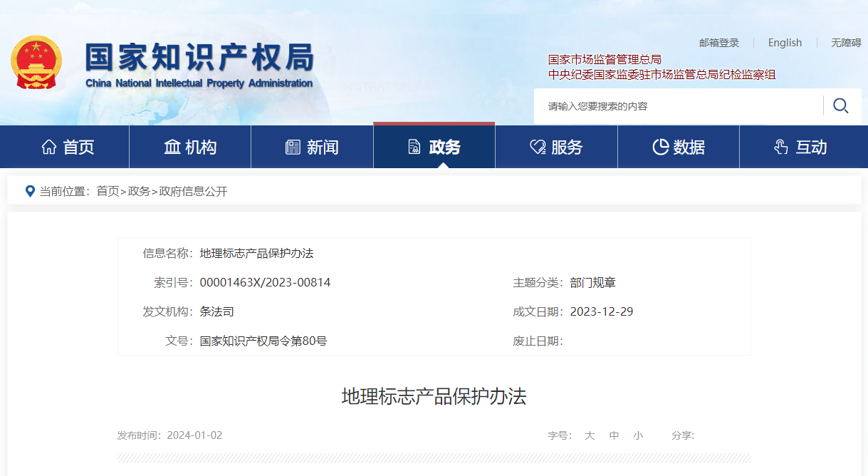Go to 政务 in the breadcrumb
Image resolution: width=868 pixels, height=476 pixels.
(139, 191)
